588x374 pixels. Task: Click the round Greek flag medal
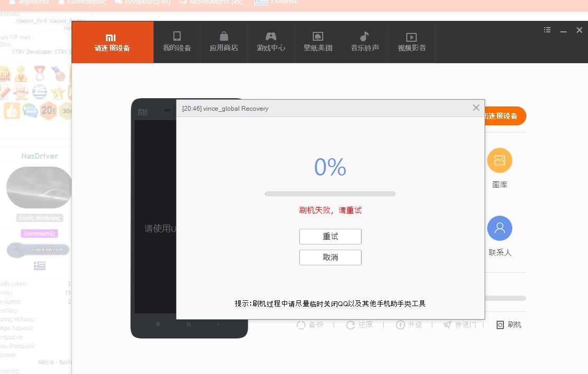[39, 92]
